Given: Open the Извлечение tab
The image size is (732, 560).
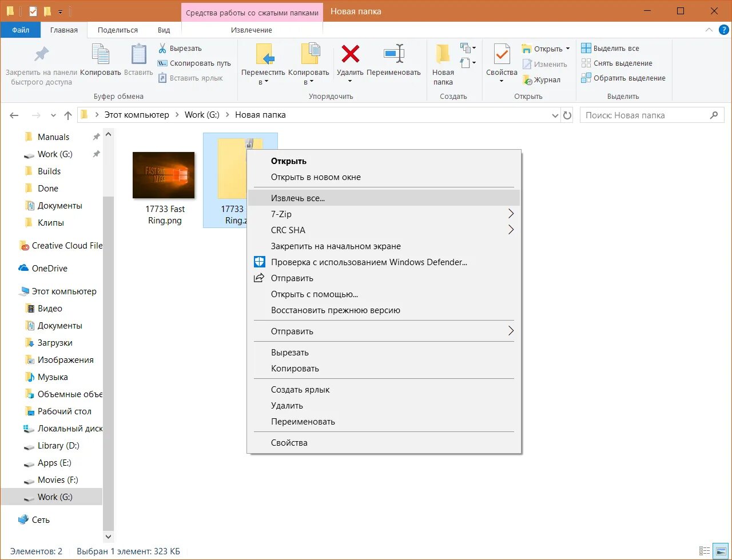Looking at the screenshot, I should [252, 30].
